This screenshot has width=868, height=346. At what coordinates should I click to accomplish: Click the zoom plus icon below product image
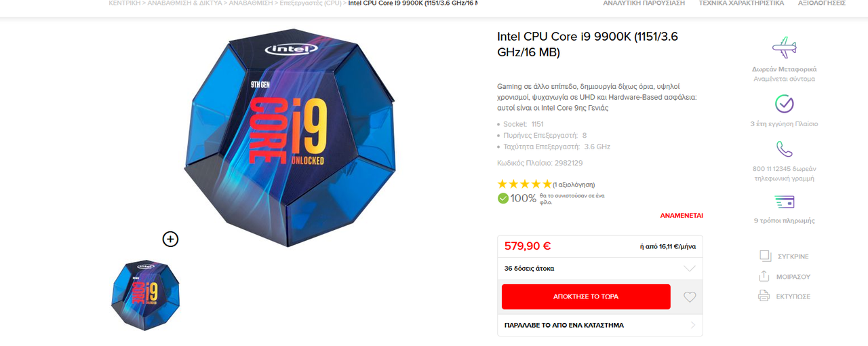(170, 239)
